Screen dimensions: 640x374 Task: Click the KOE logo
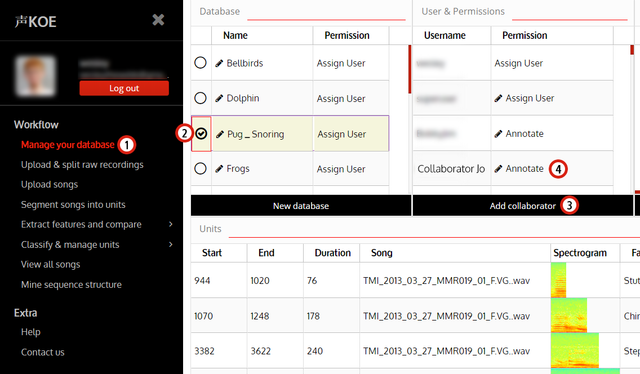pyautogui.click(x=36, y=22)
